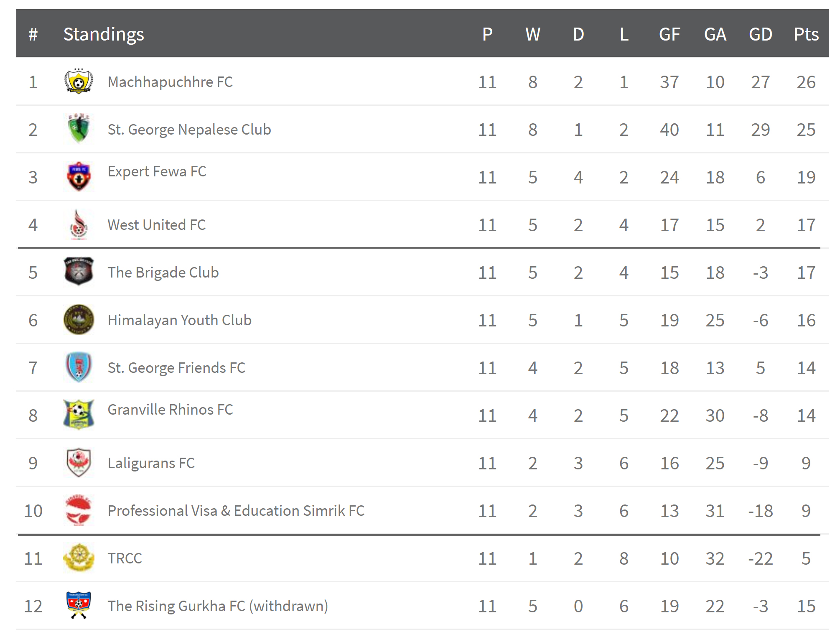The width and height of the screenshot is (840, 642).
Task: View The Rising Gurkha FC (withdrawn) team
Action: (x=218, y=606)
